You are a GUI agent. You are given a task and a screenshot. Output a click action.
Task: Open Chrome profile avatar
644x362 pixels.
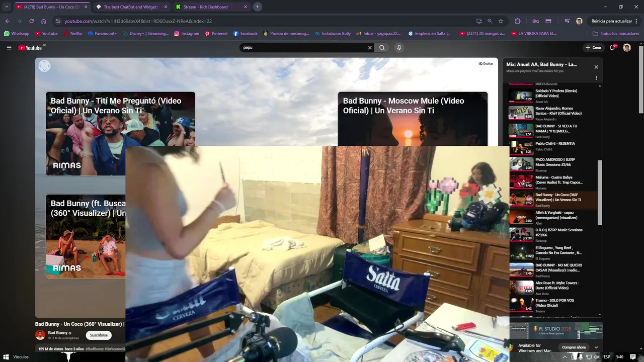pyautogui.click(x=579, y=21)
